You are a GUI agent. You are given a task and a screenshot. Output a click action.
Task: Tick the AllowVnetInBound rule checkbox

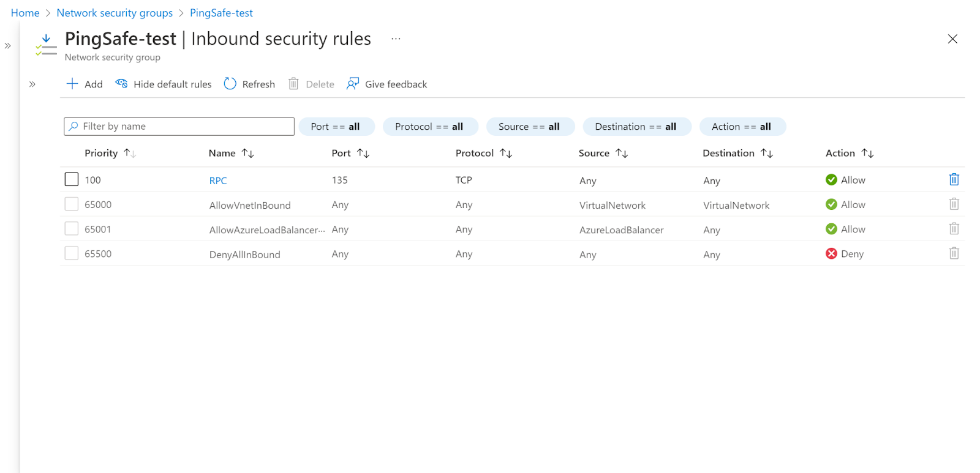(x=72, y=204)
